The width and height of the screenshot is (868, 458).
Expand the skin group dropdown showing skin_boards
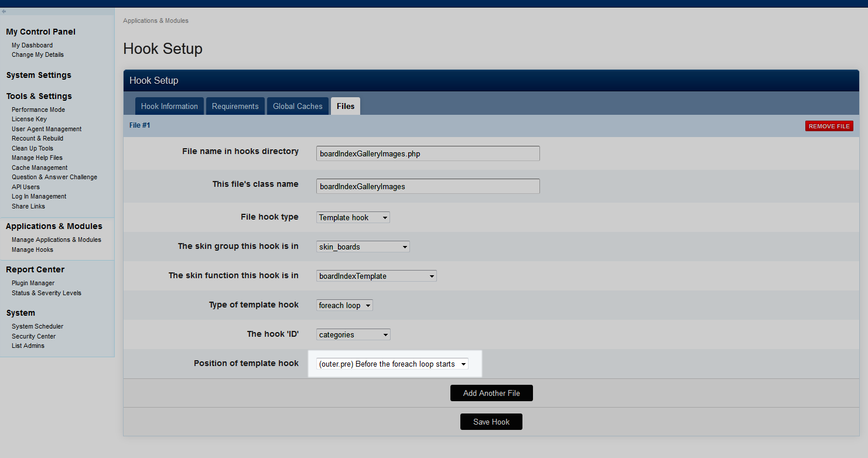pos(363,247)
